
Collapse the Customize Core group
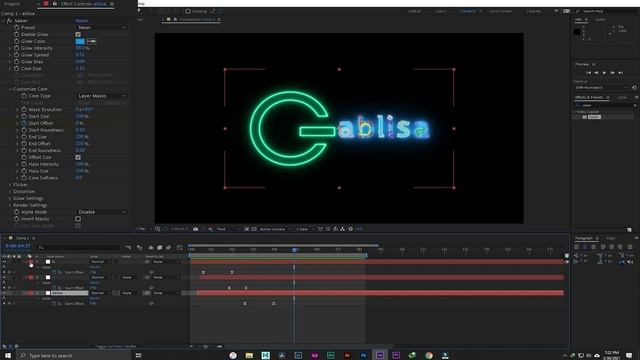(10, 89)
